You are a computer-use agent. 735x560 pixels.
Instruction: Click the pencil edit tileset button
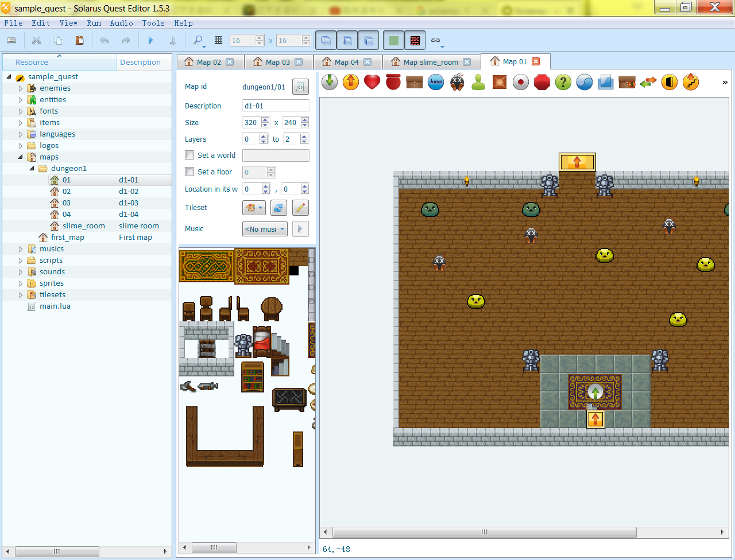(x=300, y=208)
